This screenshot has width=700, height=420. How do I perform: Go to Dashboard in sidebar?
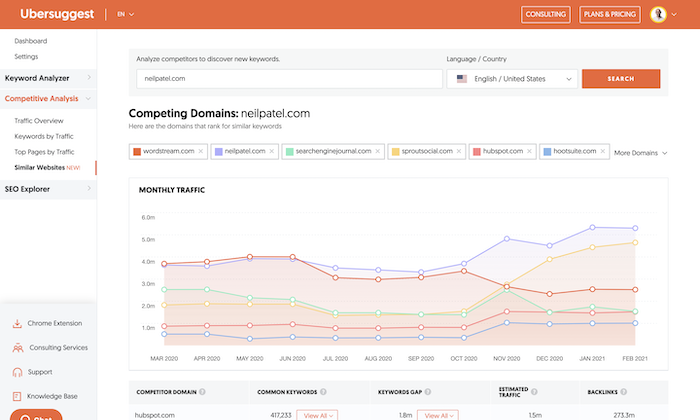point(30,41)
